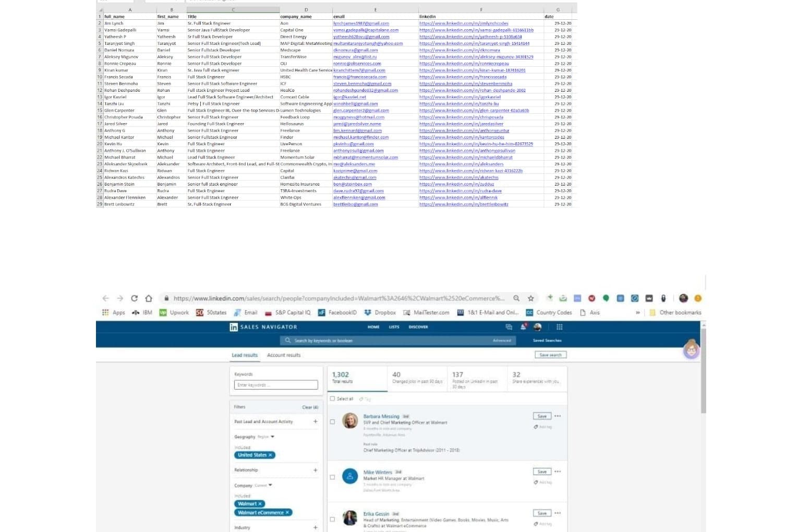
Task: Save the Barbara Messing lead
Action: click(542, 416)
